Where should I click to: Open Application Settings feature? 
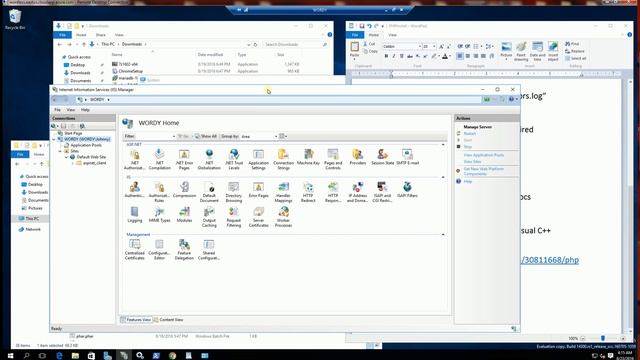coord(258,159)
